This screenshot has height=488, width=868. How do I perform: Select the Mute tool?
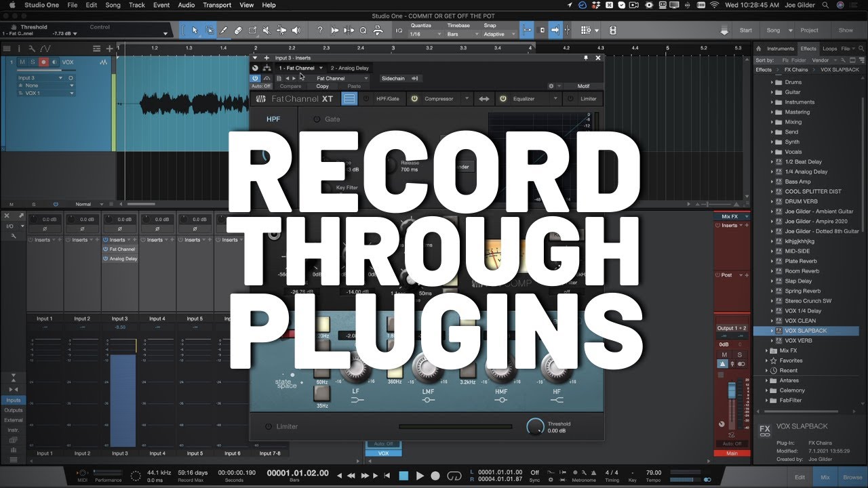267,30
